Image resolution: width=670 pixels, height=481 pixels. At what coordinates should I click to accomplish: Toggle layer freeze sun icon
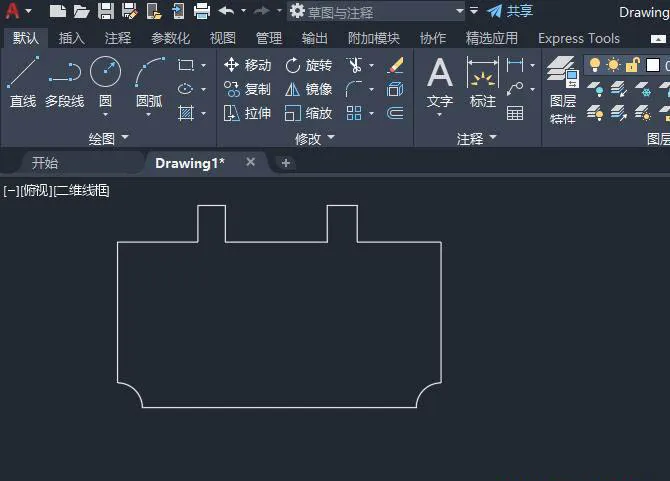point(613,65)
